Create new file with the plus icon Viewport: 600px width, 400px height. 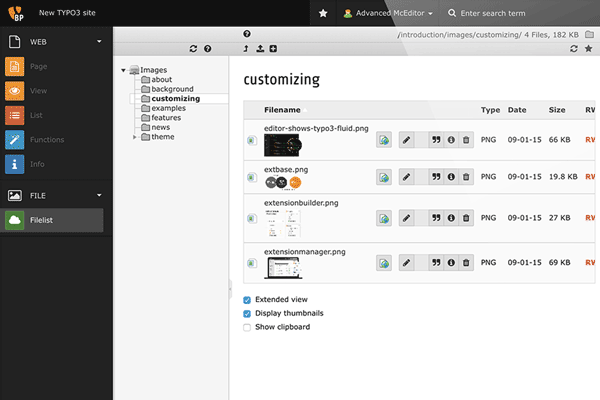point(273,48)
